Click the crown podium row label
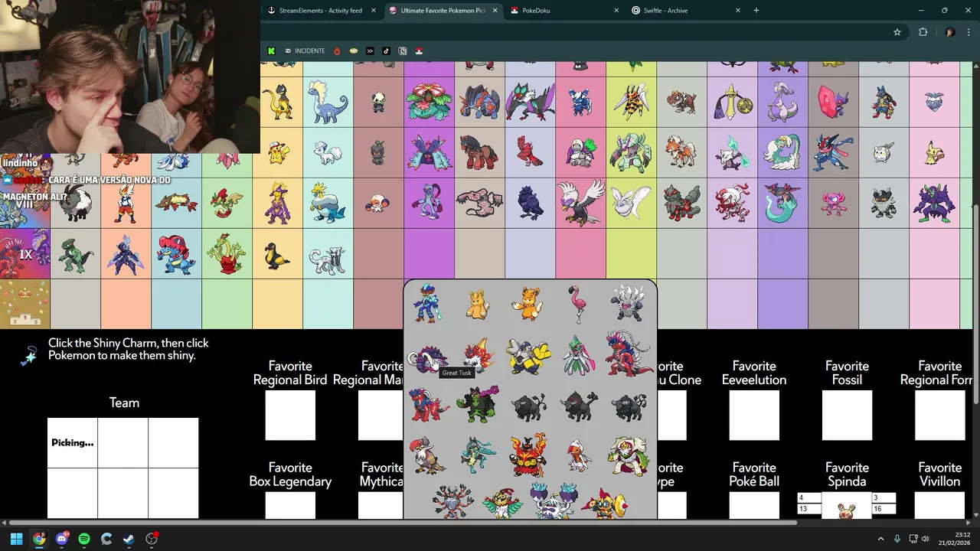Viewport: 980px width, 551px height. point(25,304)
